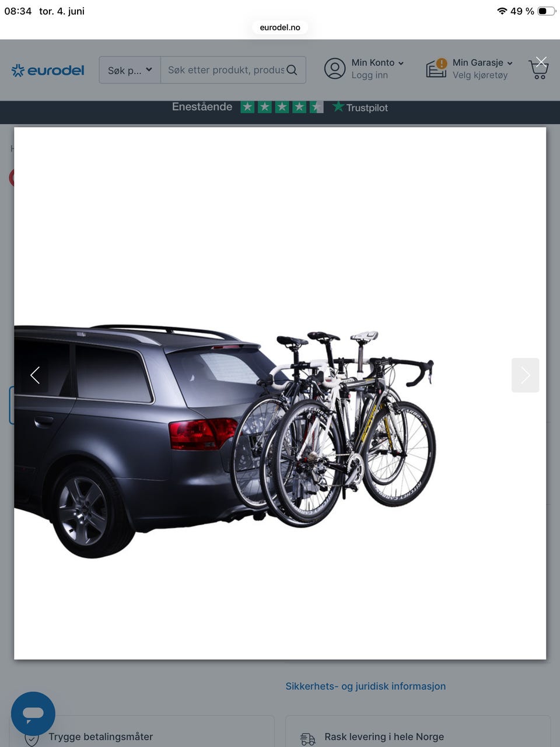Close the image lightbox with the X
This screenshot has width=560, height=747.
tap(541, 61)
